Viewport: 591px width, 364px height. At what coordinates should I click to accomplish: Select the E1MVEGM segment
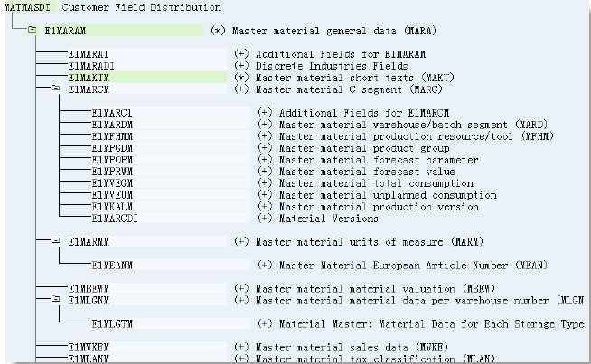tap(112, 182)
